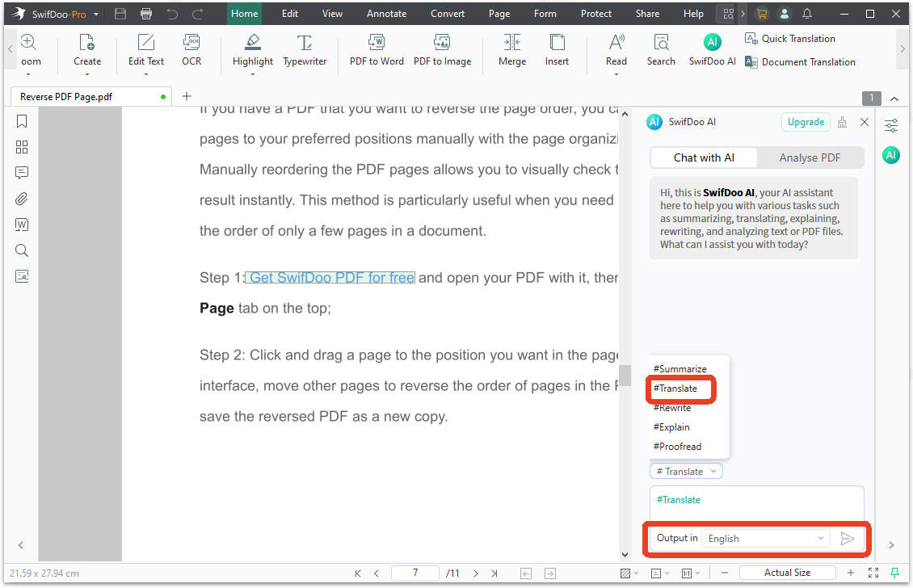The width and height of the screenshot is (913, 588).
Task: Send the translate request
Action: point(848,539)
